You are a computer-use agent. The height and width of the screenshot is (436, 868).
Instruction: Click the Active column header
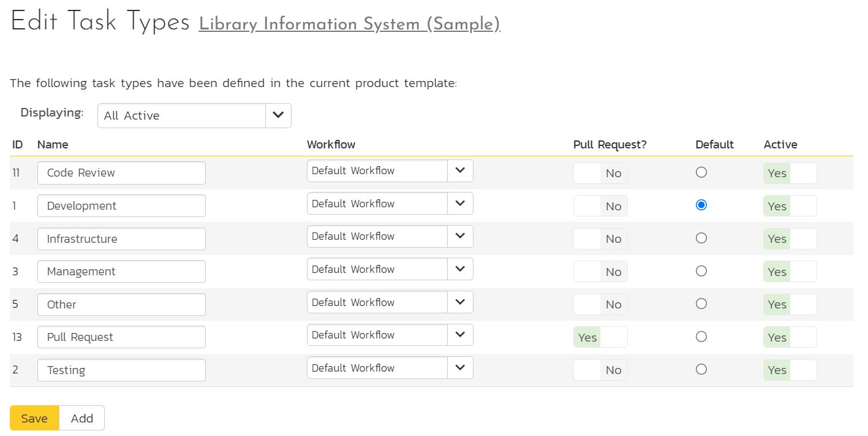coord(780,145)
